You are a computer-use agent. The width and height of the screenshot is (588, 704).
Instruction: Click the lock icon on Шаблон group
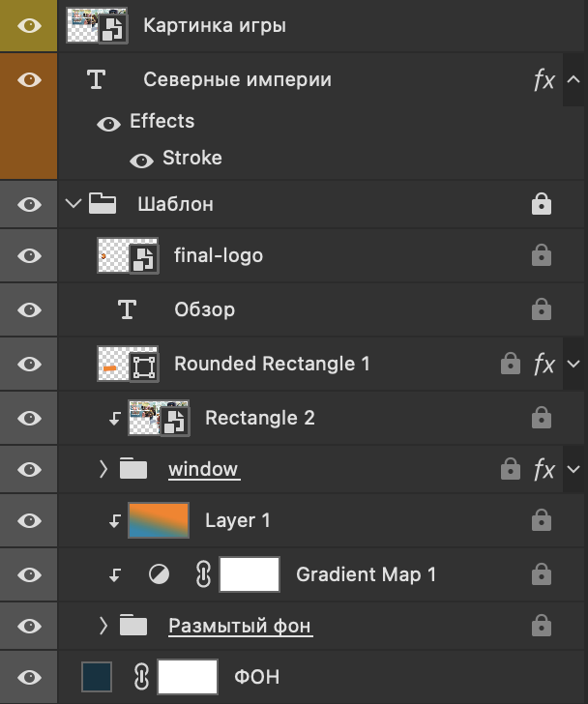click(x=542, y=204)
